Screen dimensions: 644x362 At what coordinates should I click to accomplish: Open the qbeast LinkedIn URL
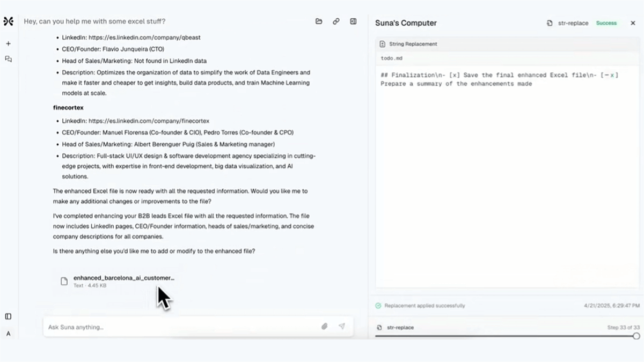(144, 38)
